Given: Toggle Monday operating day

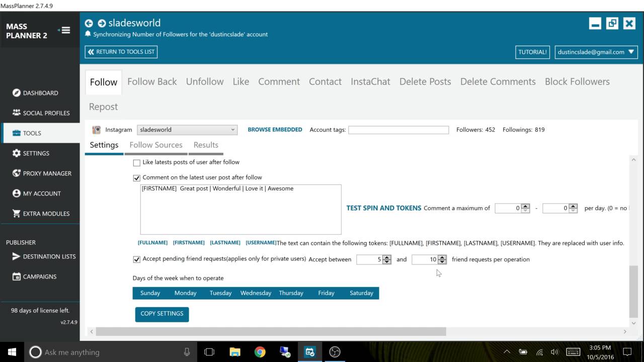Looking at the screenshot, I should 185,293.
